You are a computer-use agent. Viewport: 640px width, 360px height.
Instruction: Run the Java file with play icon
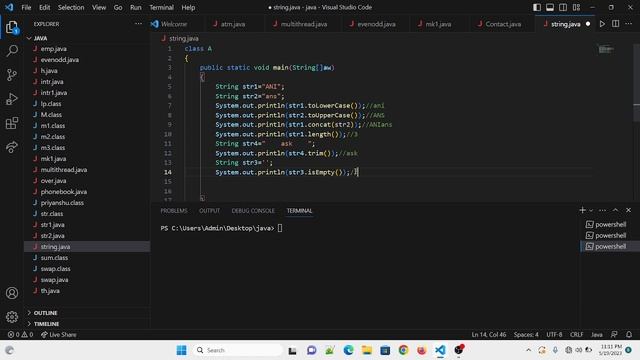pyautogui.click(x=602, y=24)
